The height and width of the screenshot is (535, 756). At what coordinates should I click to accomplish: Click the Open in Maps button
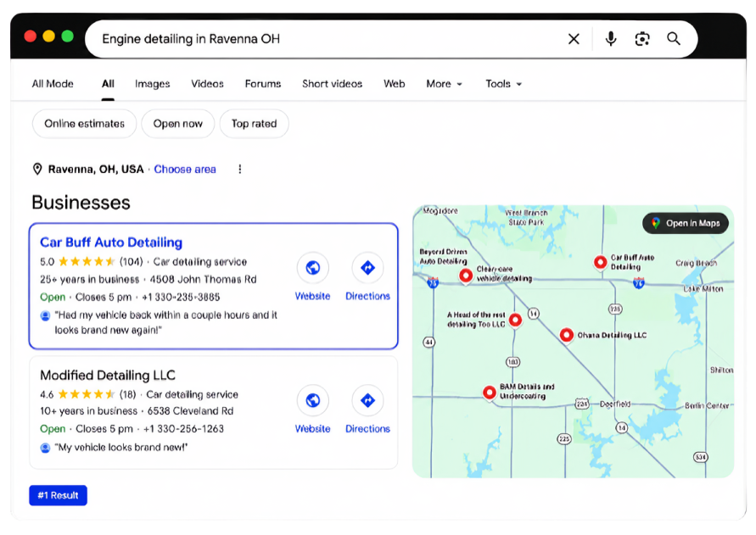(686, 223)
